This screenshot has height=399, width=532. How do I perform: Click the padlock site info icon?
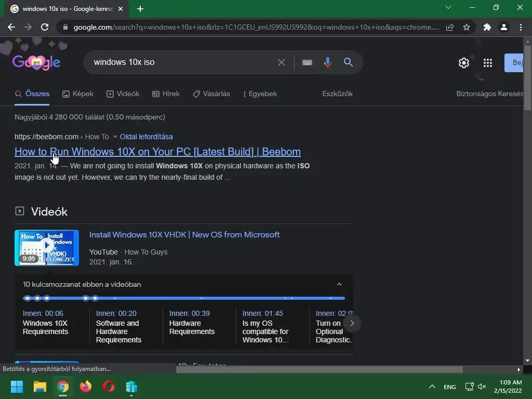65,27
